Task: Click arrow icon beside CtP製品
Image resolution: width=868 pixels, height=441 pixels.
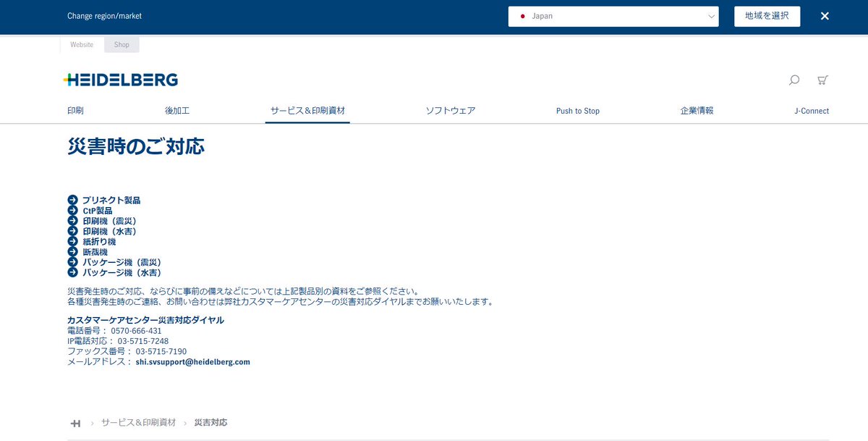Action: click(x=72, y=211)
